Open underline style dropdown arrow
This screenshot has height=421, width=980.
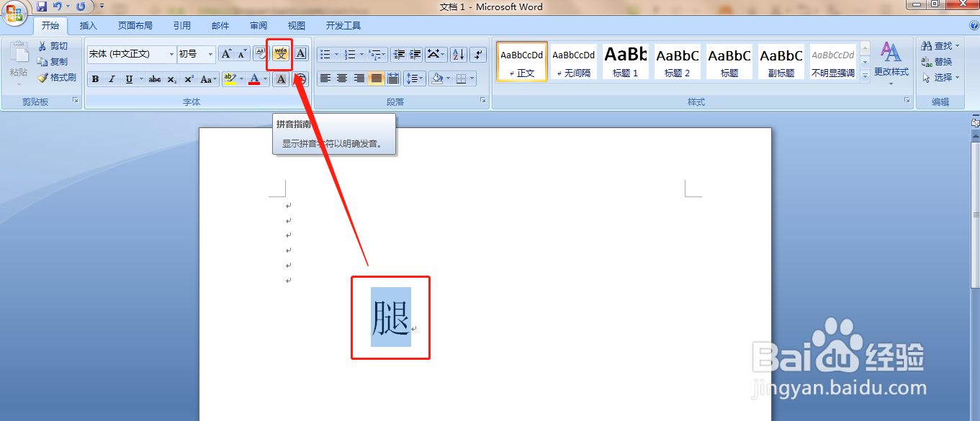[141, 79]
